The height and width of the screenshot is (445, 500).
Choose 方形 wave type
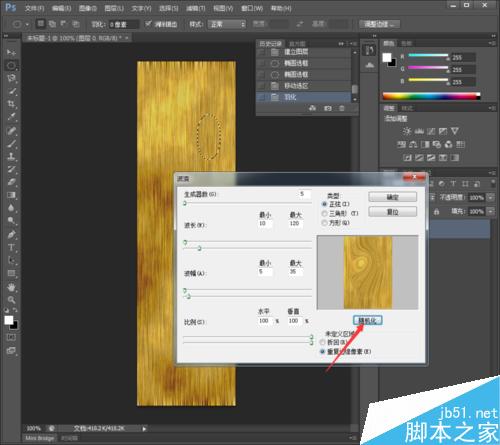pos(324,223)
